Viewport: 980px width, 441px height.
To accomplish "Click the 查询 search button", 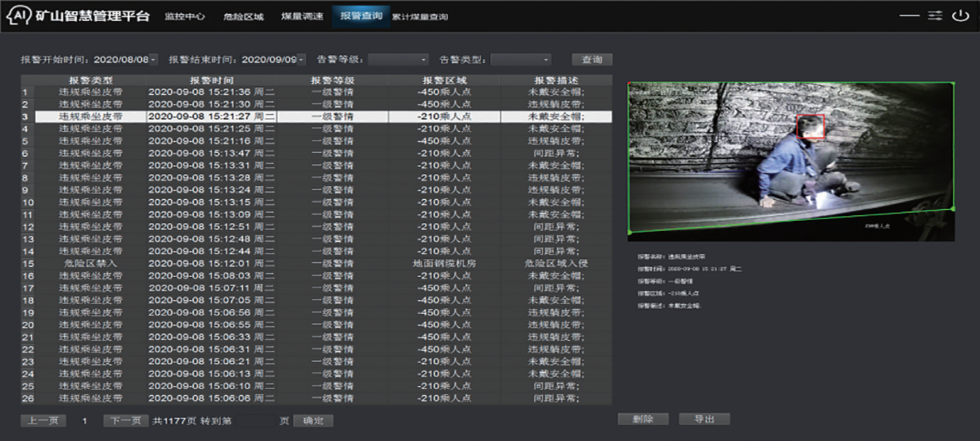I will point(592,60).
